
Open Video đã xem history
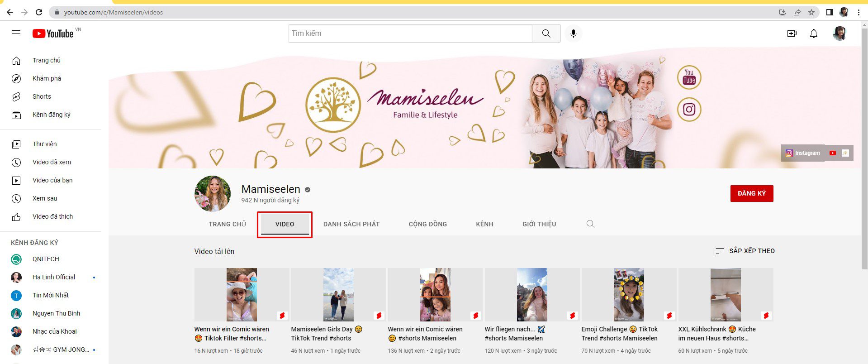51,162
